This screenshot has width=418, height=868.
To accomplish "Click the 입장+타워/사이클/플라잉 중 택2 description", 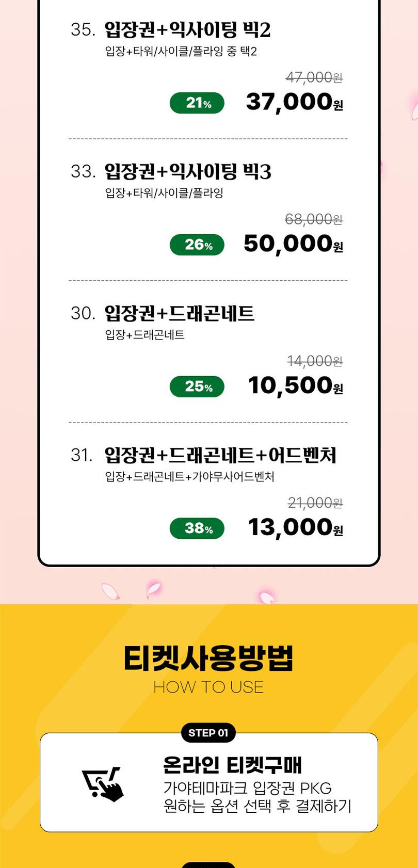I will [181, 52].
